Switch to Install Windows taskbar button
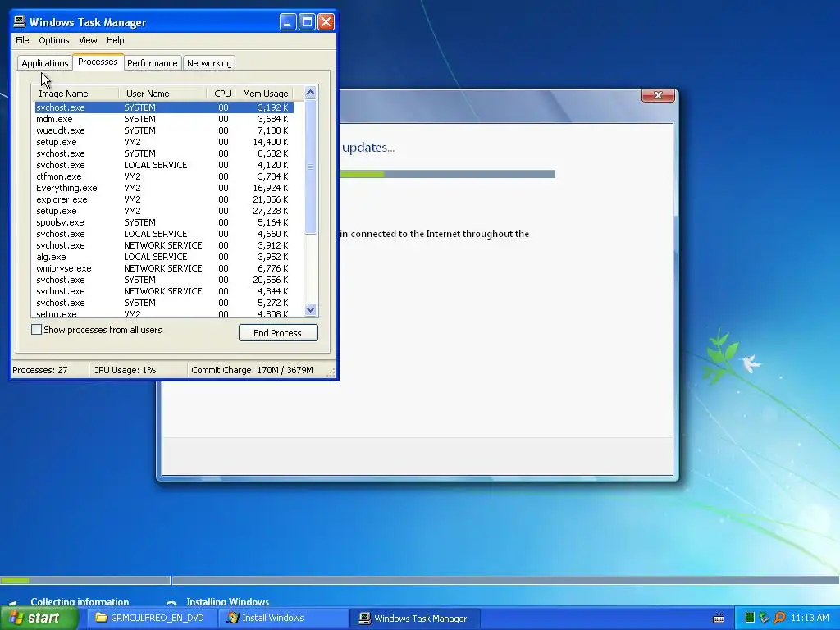The width and height of the screenshot is (840, 630). click(283, 618)
